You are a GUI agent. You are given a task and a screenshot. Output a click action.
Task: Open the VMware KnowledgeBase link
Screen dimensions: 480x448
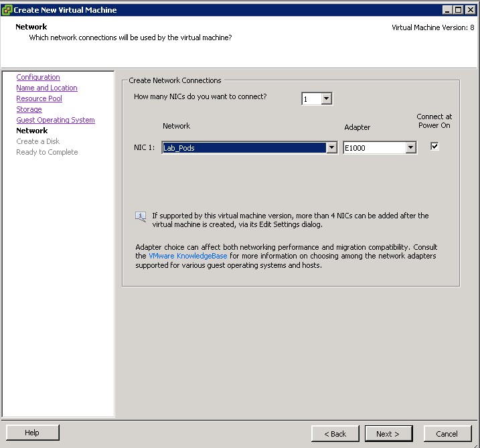click(188, 256)
